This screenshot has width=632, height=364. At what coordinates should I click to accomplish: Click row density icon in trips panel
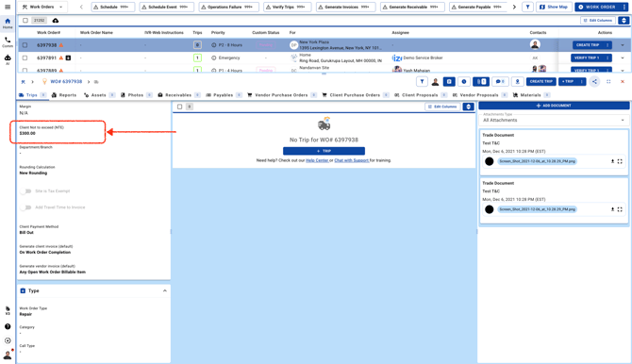468,107
